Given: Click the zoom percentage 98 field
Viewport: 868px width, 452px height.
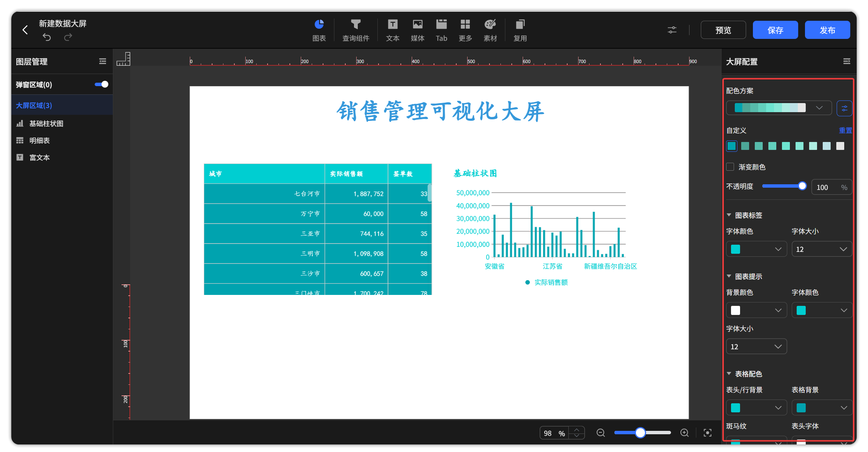Looking at the screenshot, I should pos(555,433).
